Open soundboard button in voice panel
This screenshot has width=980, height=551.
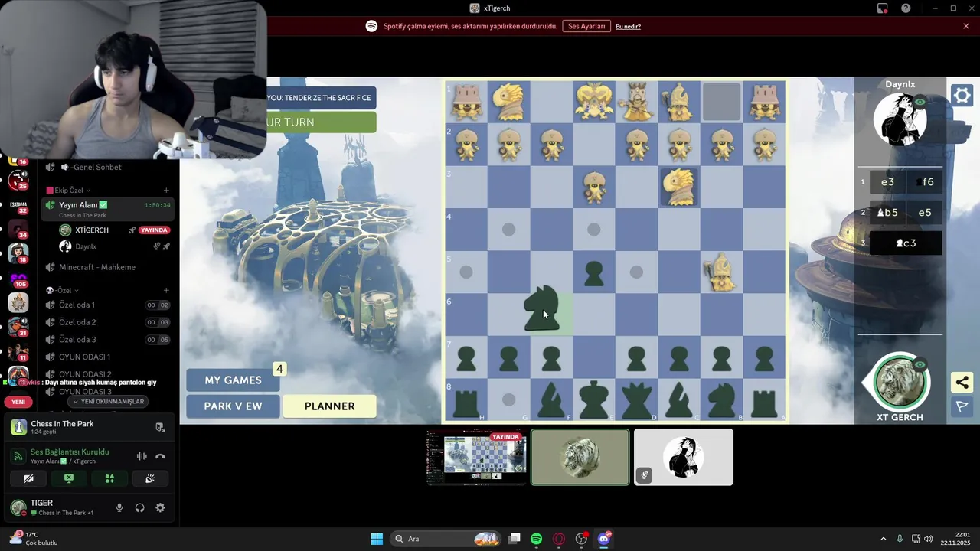pos(150,478)
